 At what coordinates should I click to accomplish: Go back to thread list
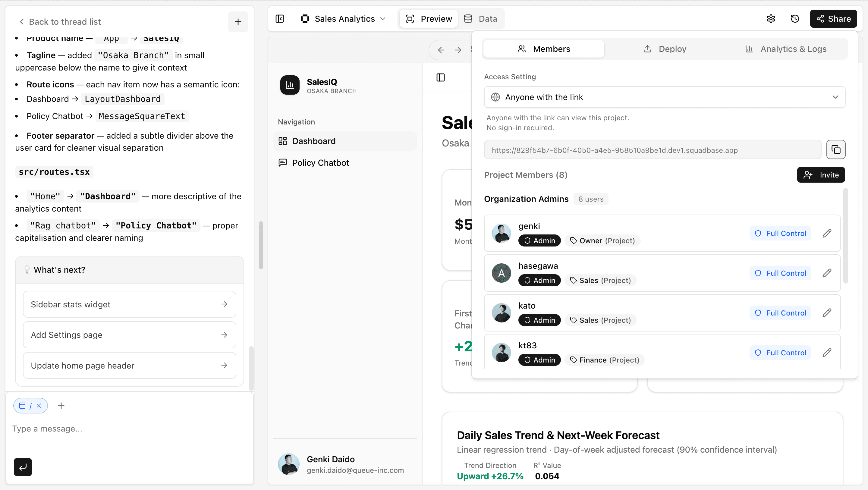pyautogui.click(x=60, y=22)
